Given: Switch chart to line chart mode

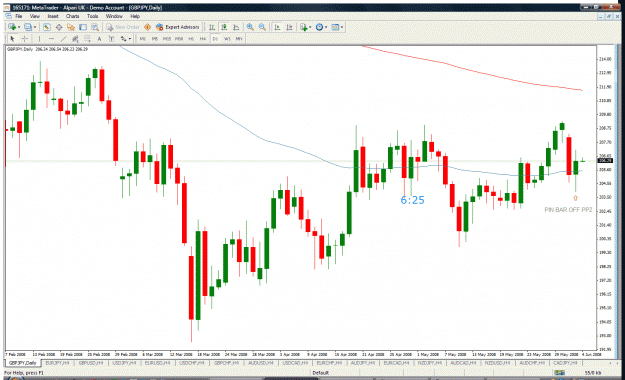Looking at the screenshot, I should pos(236,27).
